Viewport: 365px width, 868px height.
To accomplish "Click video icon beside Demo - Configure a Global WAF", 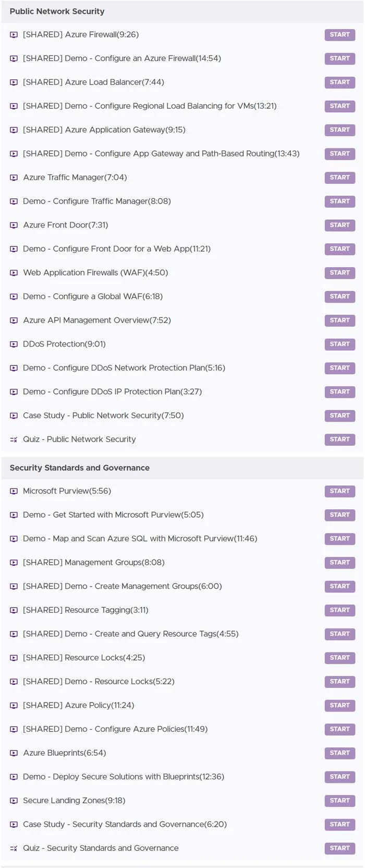I will coord(14,297).
